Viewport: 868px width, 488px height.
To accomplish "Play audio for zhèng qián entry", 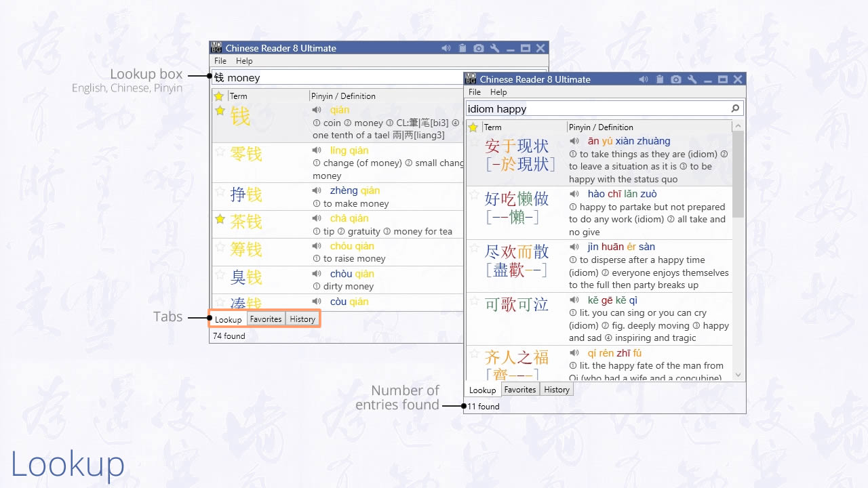I will point(317,190).
